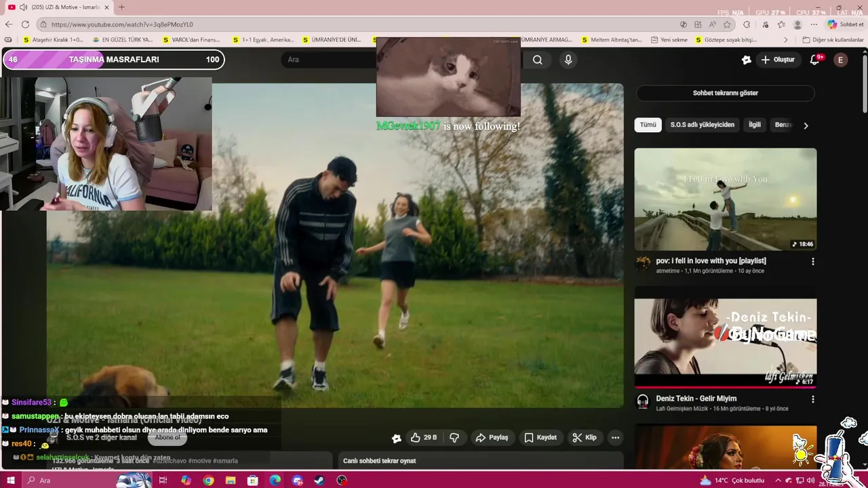Screen dimensions: 868x488
Task: Mute tab via speaker icon on tab
Action: pyautogui.click(x=24, y=7)
